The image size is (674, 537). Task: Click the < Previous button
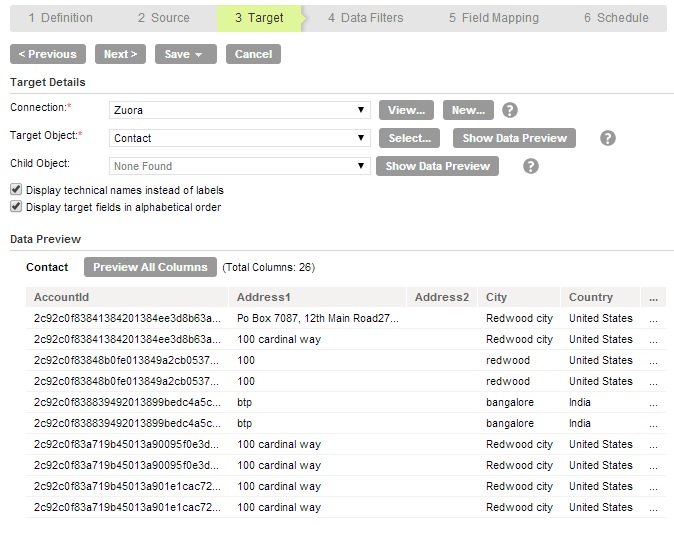pos(48,54)
